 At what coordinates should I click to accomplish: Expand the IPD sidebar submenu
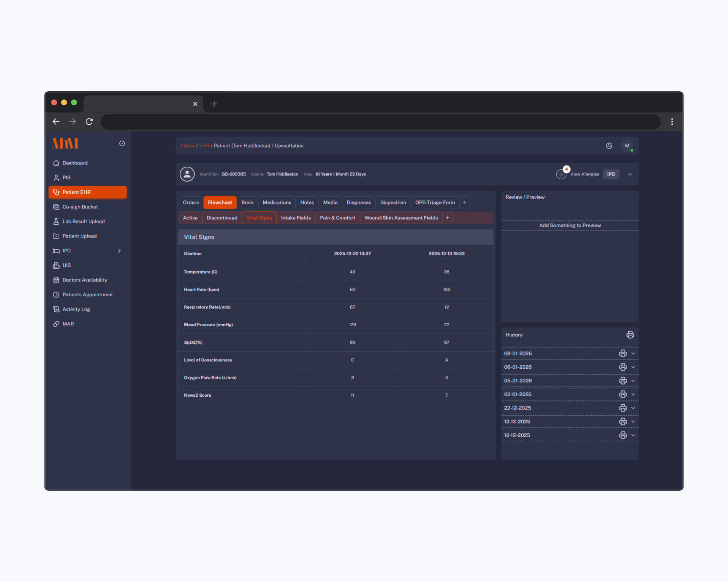[x=119, y=251]
